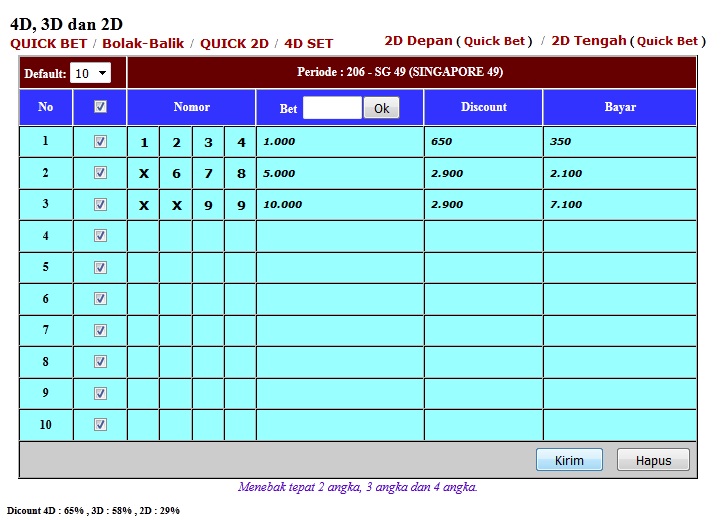Toggle the checkbox in row 9
The width and height of the screenshot is (721, 520).
click(x=100, y=393)
